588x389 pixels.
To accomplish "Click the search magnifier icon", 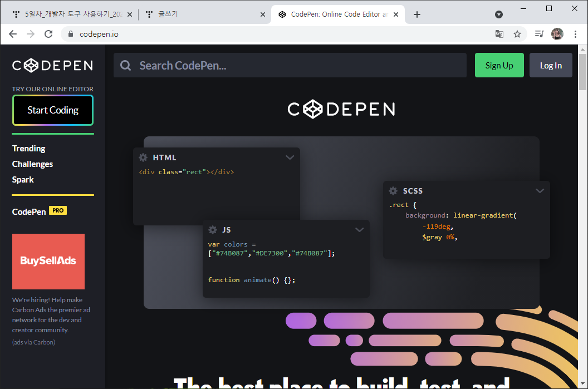I will (x=126, y=66).
